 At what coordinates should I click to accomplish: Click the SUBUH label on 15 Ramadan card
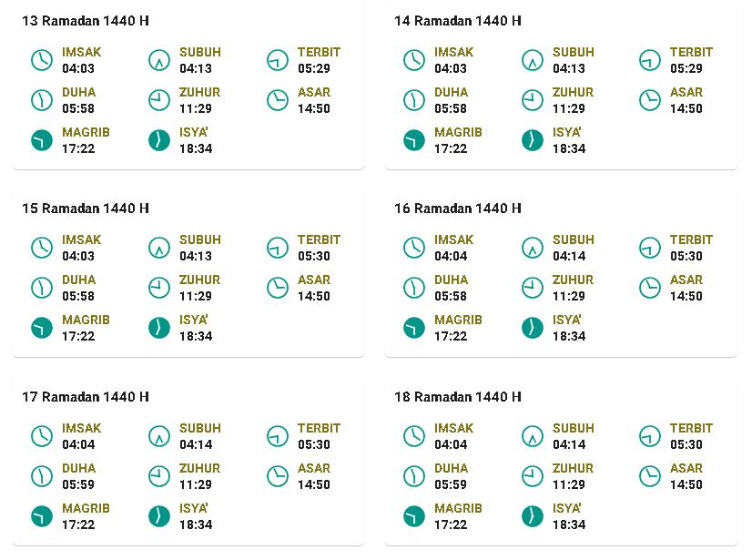click(200, 239)
